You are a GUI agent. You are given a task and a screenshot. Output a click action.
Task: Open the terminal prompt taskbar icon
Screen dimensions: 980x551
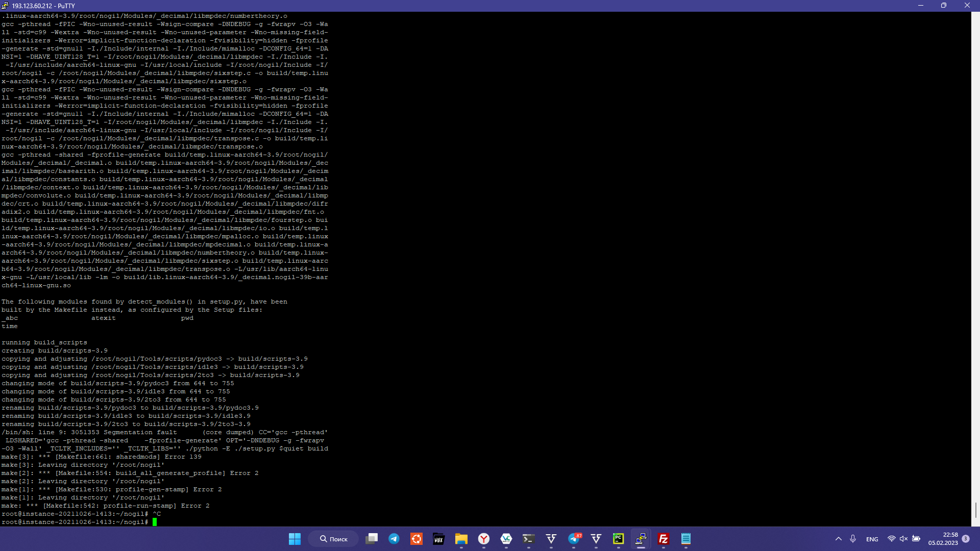(528, 539)
